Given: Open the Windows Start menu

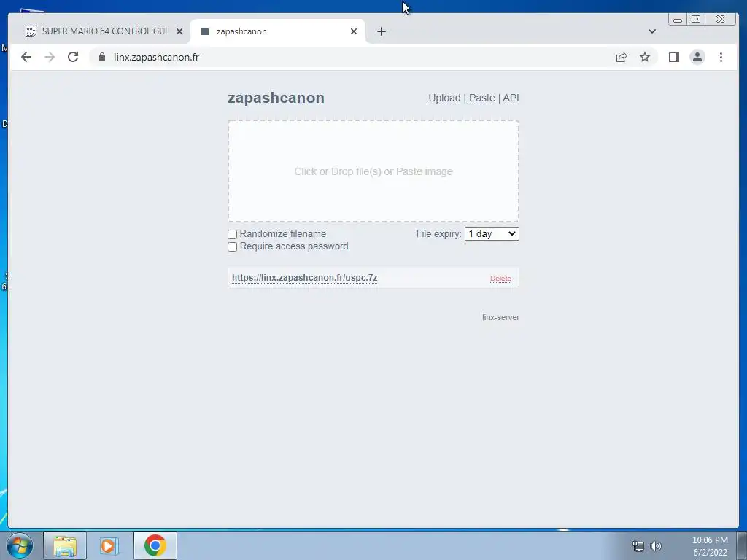Looking at the screenshot, I should (x=20, y=545).
